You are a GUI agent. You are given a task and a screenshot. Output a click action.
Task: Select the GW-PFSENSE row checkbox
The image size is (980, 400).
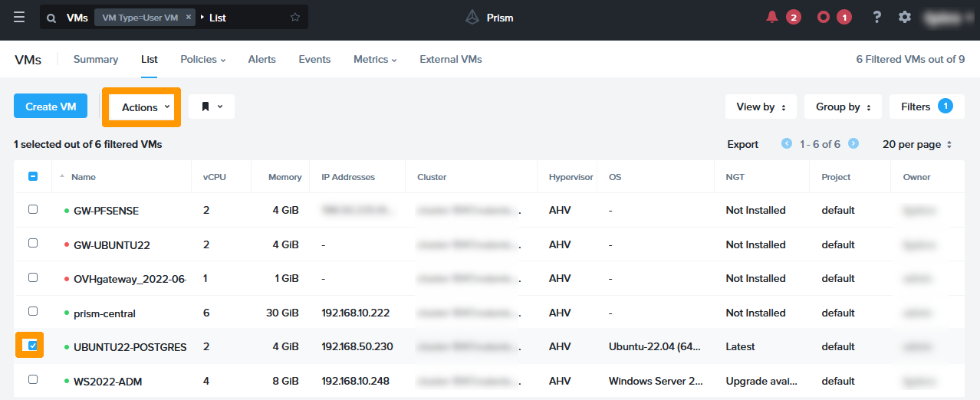pyautogui.click(x=32, y=209)
